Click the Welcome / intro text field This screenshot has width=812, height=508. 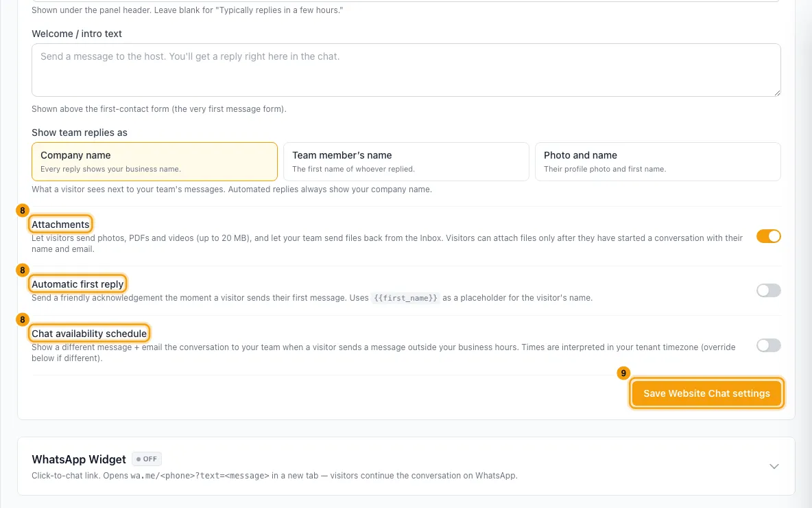coord(406,70)
